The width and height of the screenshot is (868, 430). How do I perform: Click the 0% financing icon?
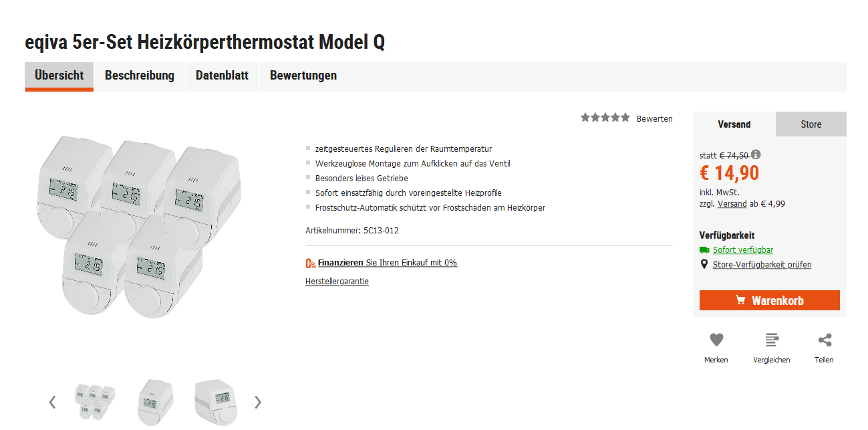(311, 263)
